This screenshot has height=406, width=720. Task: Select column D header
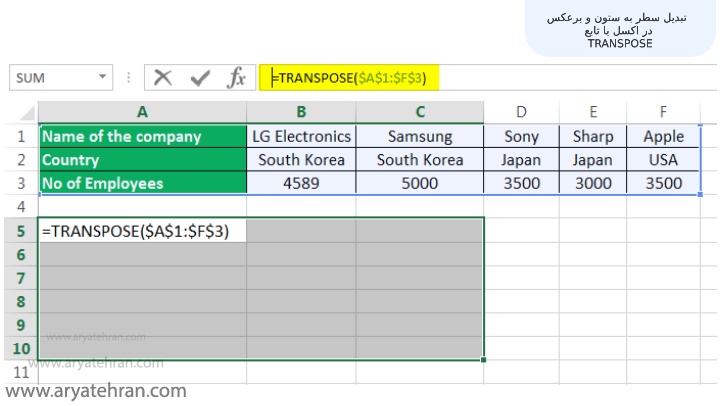click(x=521, y=111)
